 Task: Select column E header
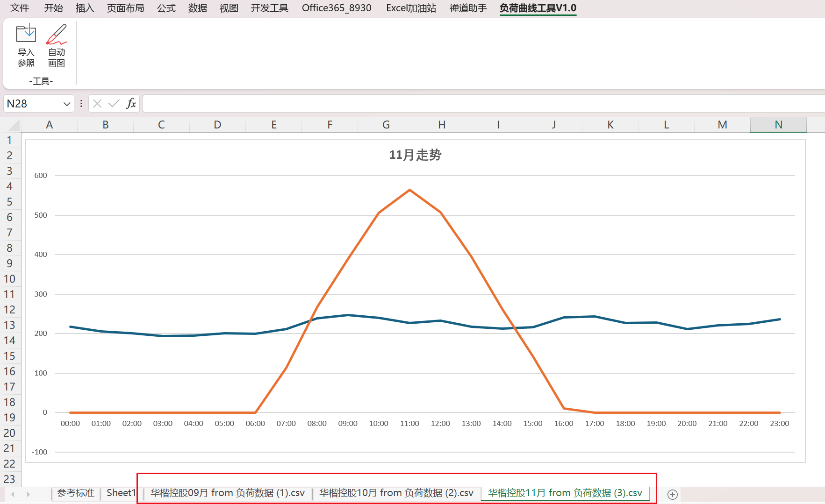pyautogui.click(x=274, y=125)
